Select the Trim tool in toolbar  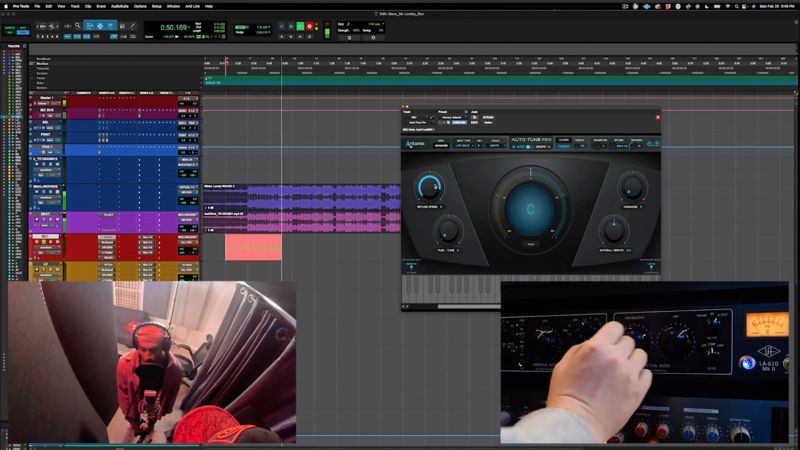coord(89,26)
